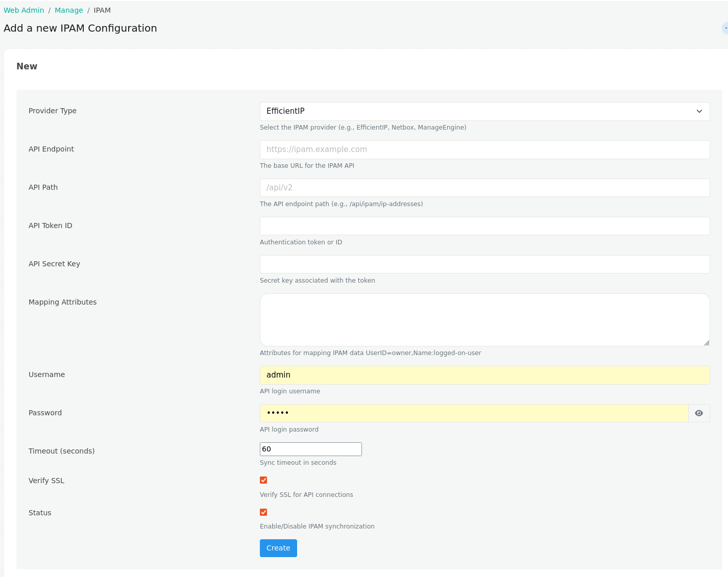Click the Timeout seconds field showing 60
The width and height of the screenshot is (728, 577).
pyautogui.click(x=310, y=449)
